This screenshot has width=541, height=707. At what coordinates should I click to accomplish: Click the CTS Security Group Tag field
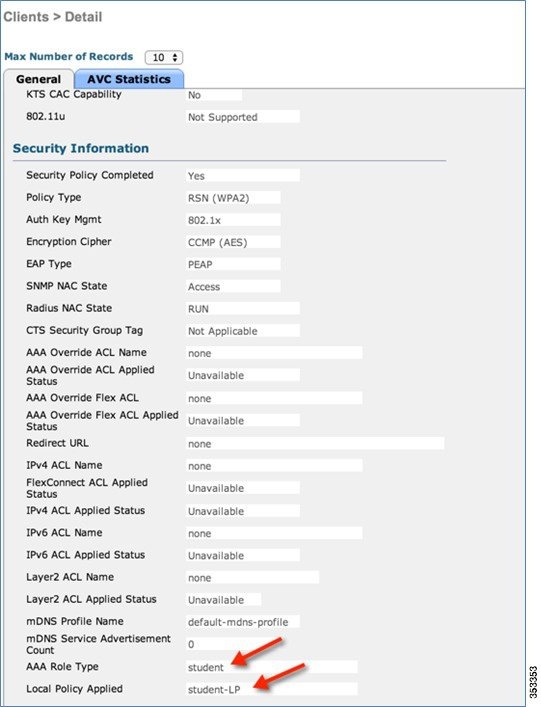point(243,331)
